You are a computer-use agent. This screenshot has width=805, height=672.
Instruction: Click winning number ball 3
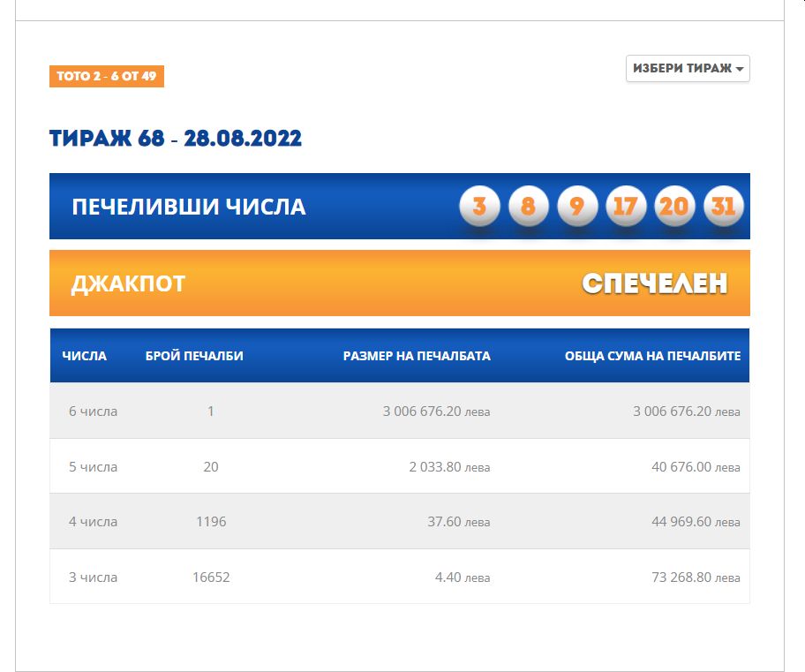coord(479,206)
